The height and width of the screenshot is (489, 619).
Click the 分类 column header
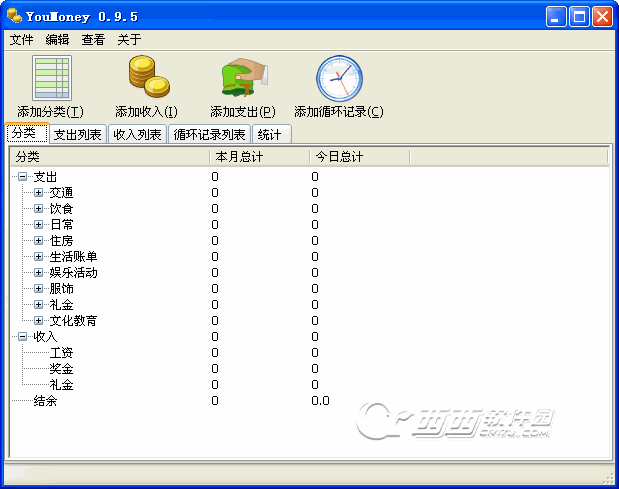110,157
